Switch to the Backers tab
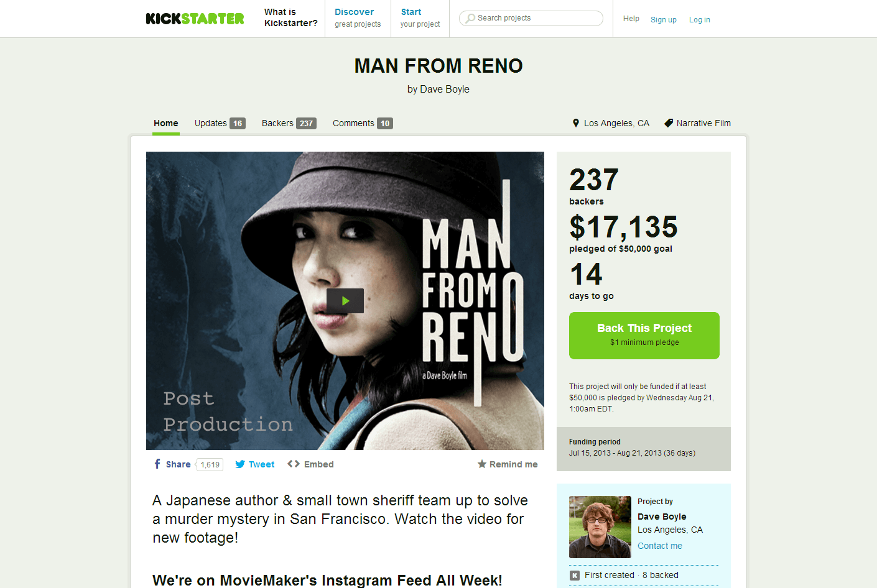This screenshot has width=877, height=588. pos(289,123)
